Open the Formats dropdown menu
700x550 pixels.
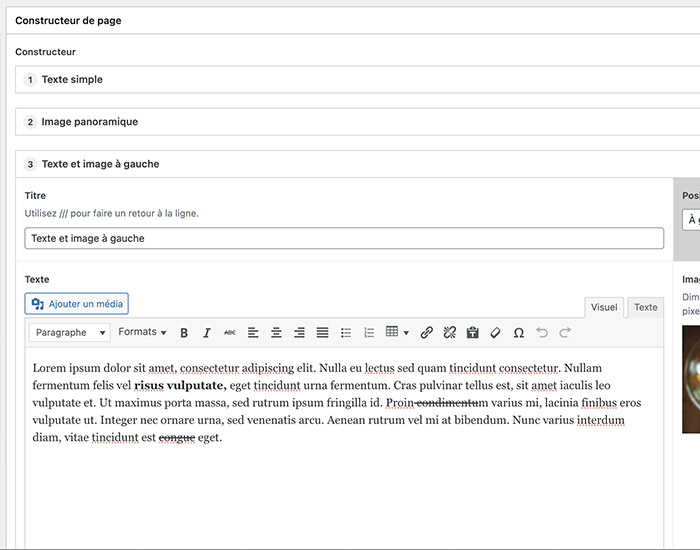point(142,332)
